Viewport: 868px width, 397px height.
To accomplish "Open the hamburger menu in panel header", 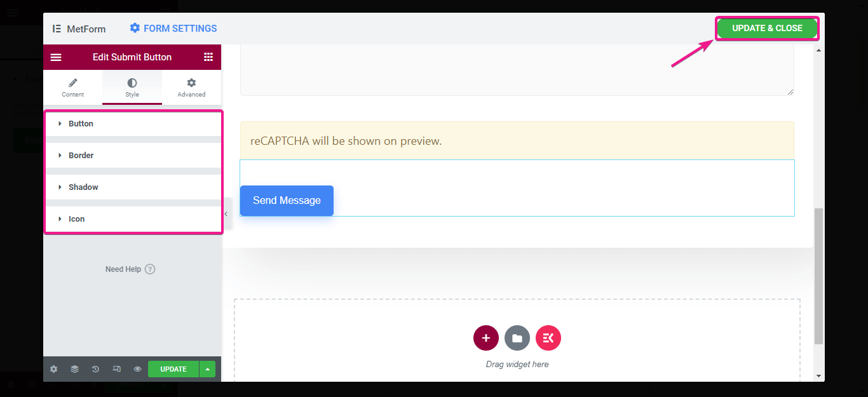I will [x=56, y=57].
